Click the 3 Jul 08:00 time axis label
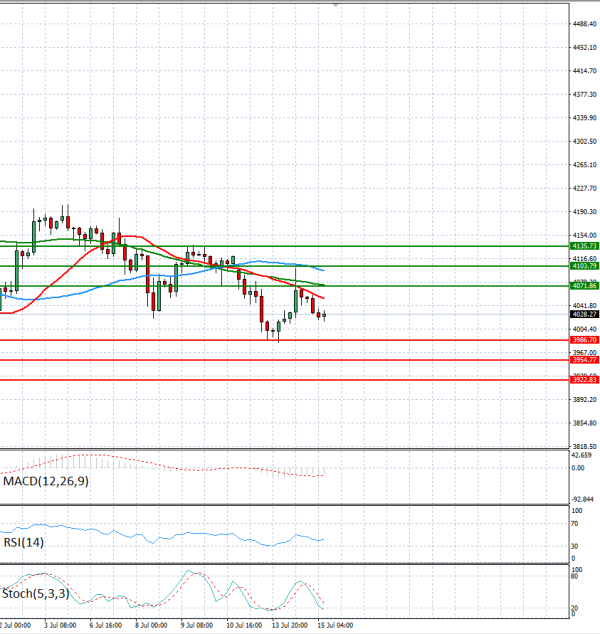Screen dimensions: 600x634 click(60, 625)
